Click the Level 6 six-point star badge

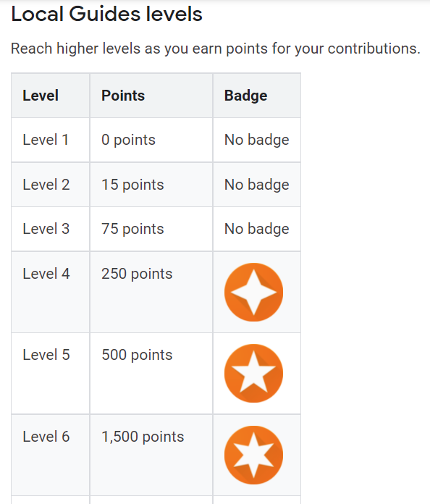253,455
